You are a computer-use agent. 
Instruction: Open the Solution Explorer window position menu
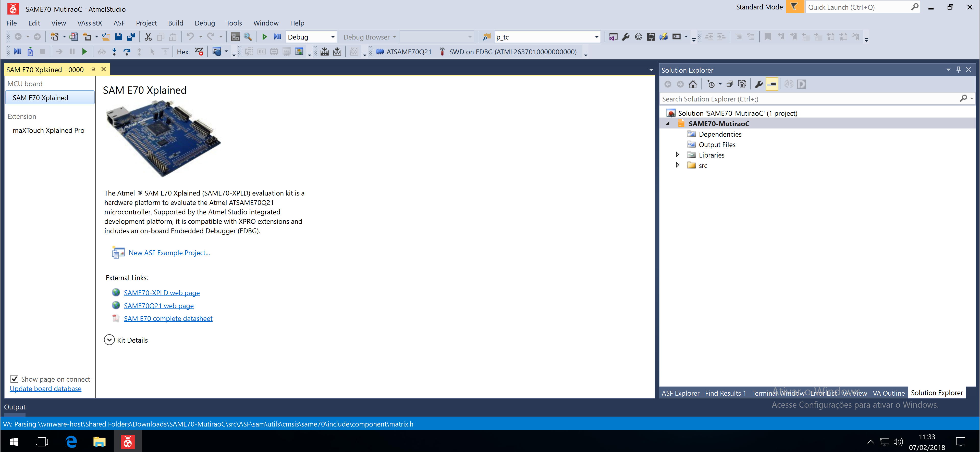(948, 70)
